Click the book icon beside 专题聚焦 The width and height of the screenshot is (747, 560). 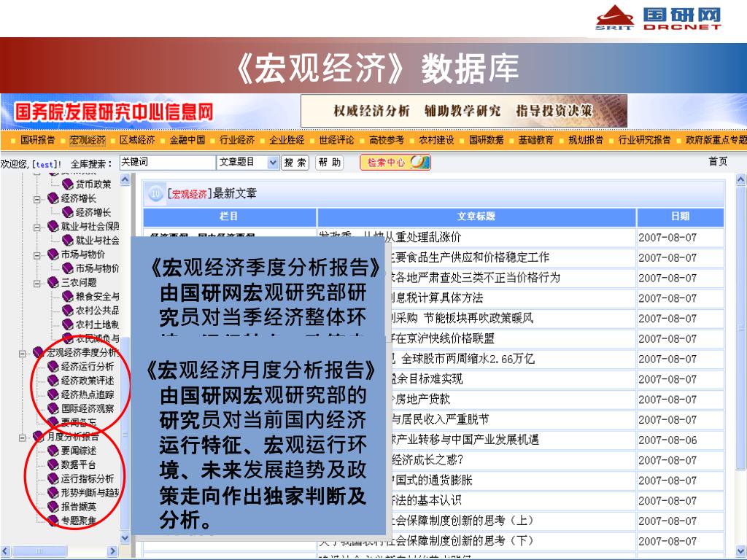(53, 521)
